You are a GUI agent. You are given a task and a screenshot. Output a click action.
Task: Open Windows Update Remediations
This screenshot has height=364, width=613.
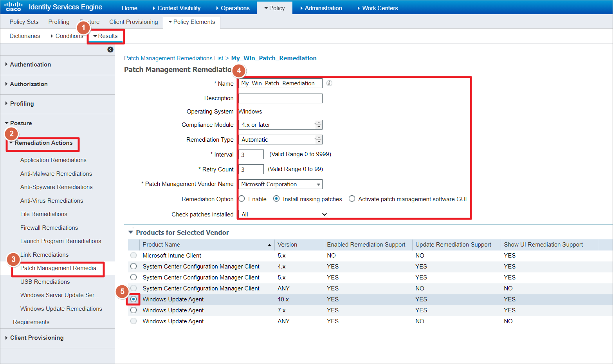pos(61,309)
